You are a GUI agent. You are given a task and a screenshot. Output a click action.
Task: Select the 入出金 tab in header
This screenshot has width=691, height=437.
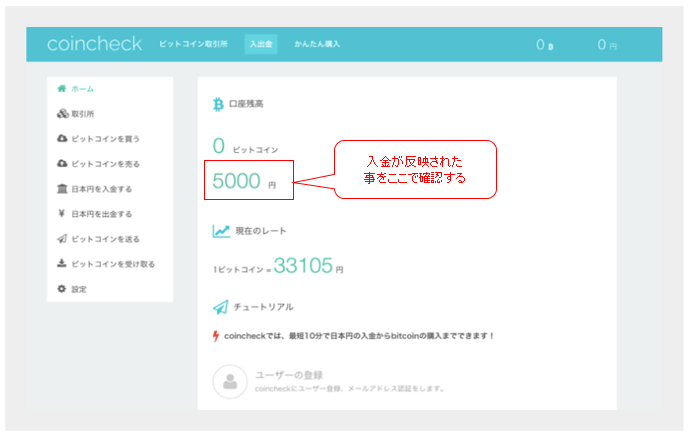click(x=261, y=44)
